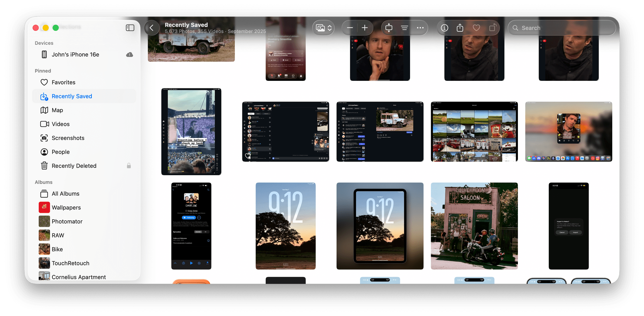This screenshot has height=316, width=644.
Task: Open Screenshots in the sidebar
Action: coord(84,138)
